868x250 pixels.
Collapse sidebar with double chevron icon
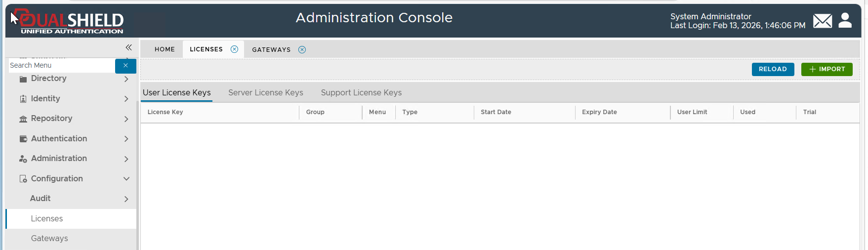click(x=128, y=47)
